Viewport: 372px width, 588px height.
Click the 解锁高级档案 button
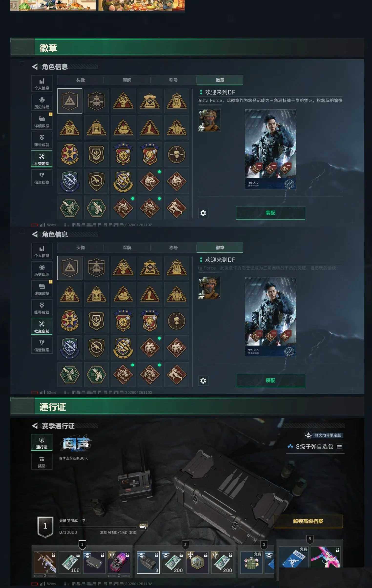pyautogui.click(x=308, y=521)
